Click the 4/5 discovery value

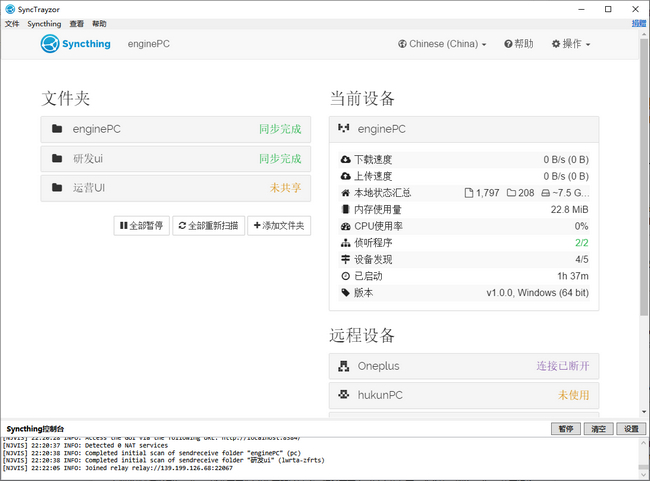[x=582, y=259]
